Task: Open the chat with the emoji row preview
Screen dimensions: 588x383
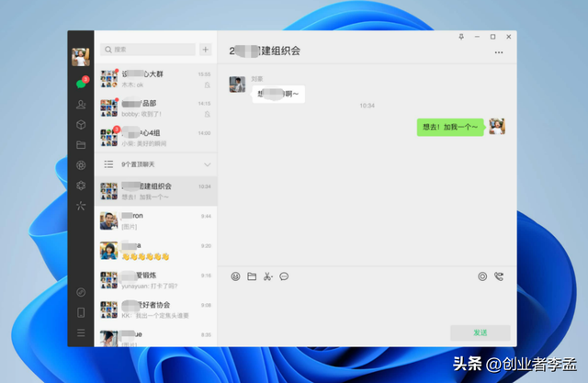Action: [x=155, y=251]
